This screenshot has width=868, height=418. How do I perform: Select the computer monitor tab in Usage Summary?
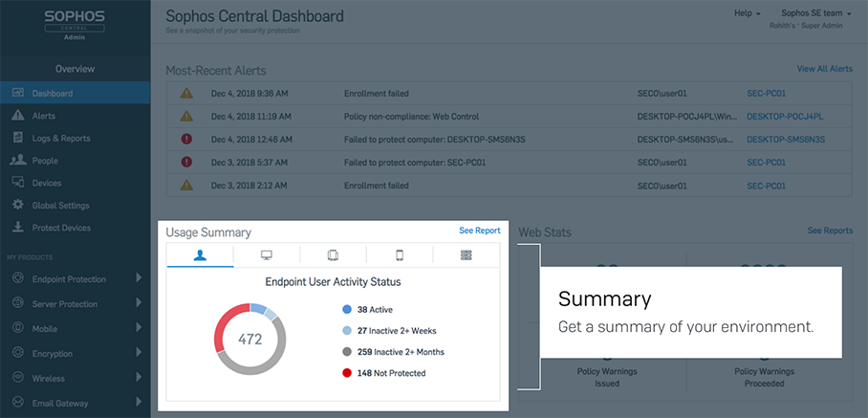click(267, 254)
